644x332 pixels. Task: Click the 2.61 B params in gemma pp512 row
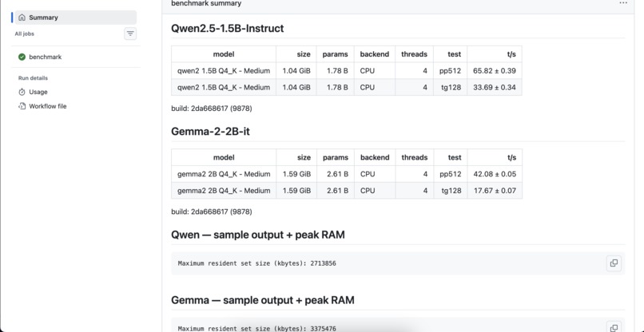pyautogui.click(x=337, y=174)
